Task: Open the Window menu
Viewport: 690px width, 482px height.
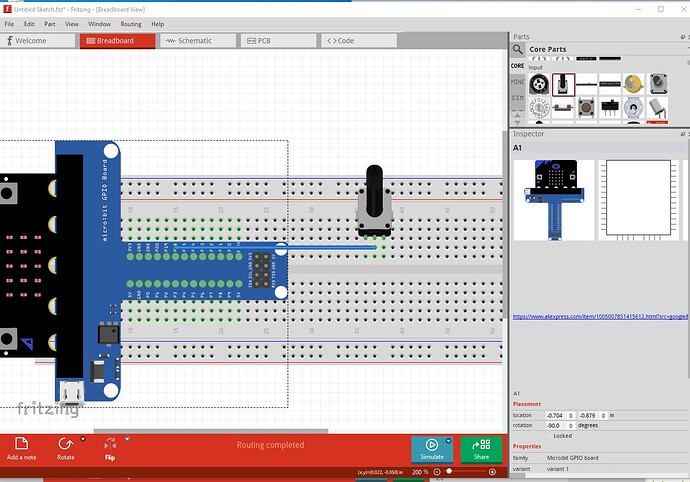Action: (x=99, y=24)
